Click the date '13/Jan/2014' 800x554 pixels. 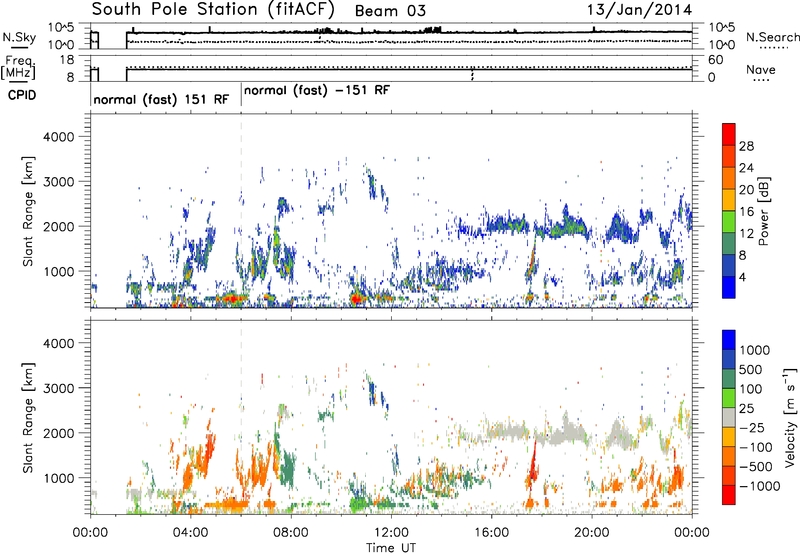coord(639,10)
